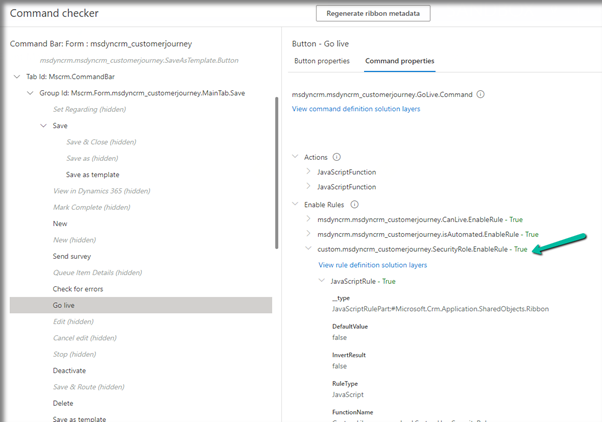Expand the isAutomated.EnableRule entry
The image size is (602, 422).
click(308, 234)
